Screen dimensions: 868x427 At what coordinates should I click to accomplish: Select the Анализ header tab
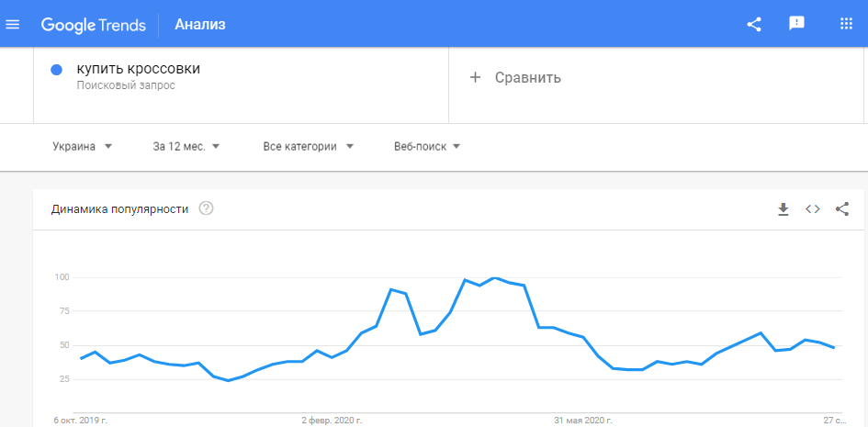tap(200, 25)
